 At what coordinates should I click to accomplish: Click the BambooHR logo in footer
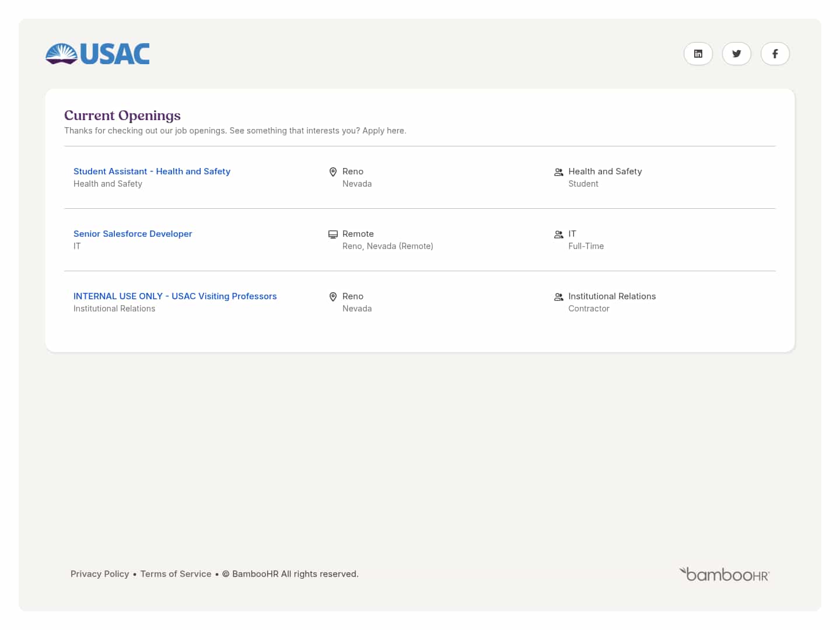(x=724, y=574)
